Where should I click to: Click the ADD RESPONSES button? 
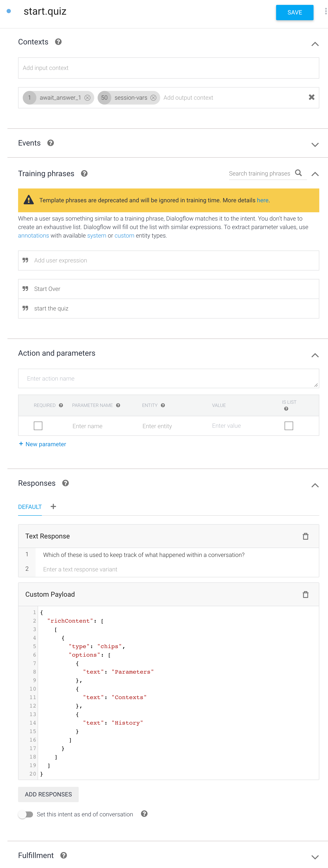pyautogui.click(x=48, y=794)
